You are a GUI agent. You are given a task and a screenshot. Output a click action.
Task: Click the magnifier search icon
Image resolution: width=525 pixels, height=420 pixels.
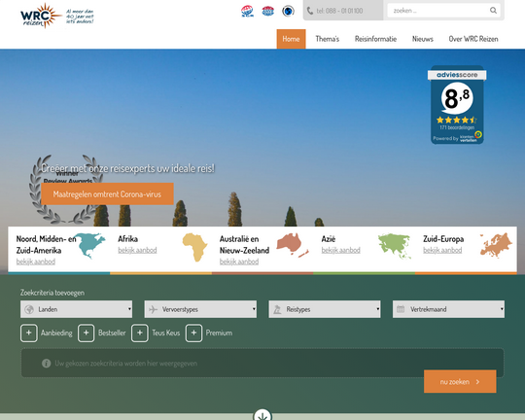point(493,11)
